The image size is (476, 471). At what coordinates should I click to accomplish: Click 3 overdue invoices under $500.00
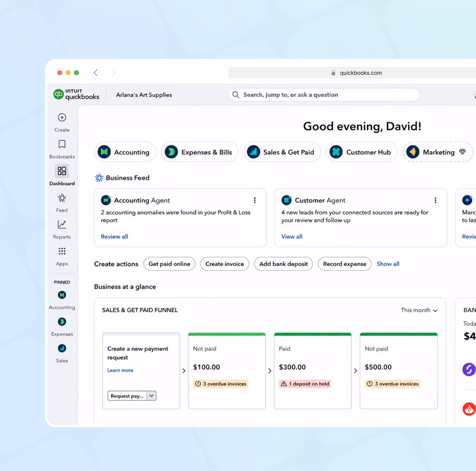(x=393, y=384)
